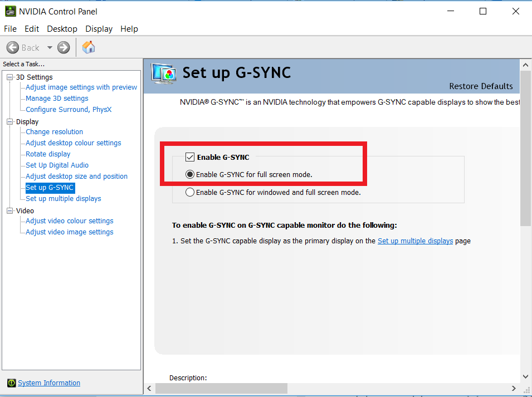Click the horizontal scrollbar thumb
532x397 pixels.
pyautogui.click(x=222, y=389)
